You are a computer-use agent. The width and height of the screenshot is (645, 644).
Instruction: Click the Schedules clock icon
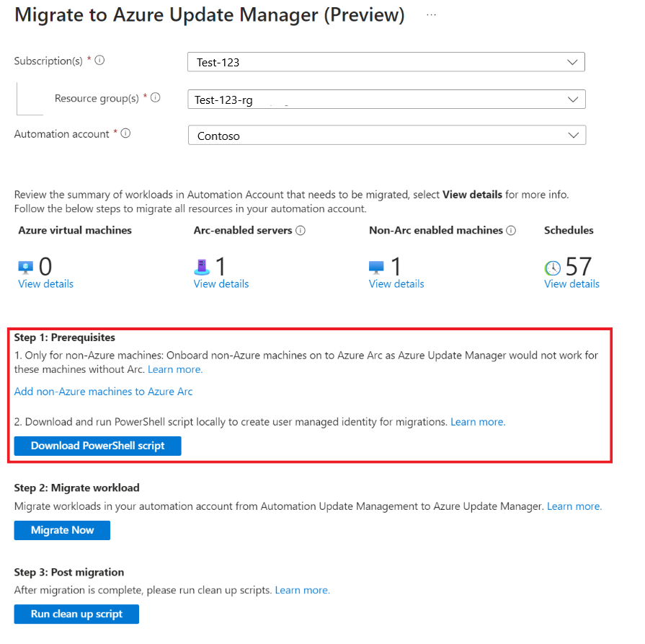point(553,268)
